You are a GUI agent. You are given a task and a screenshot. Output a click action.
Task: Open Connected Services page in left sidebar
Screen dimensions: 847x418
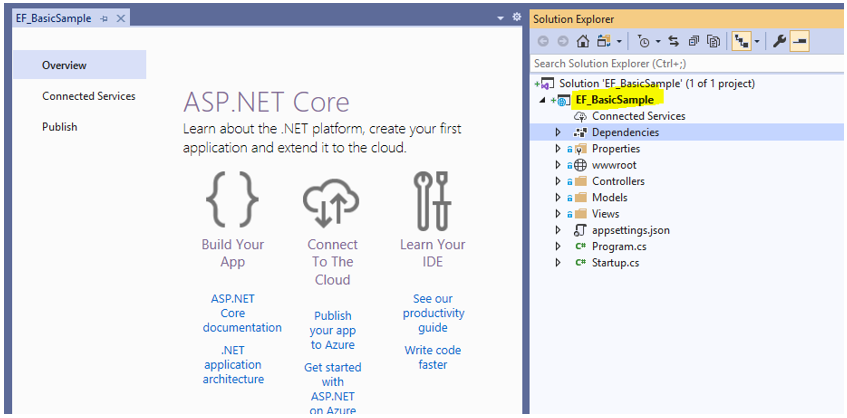pyautogui.click(x=89, y=96)
